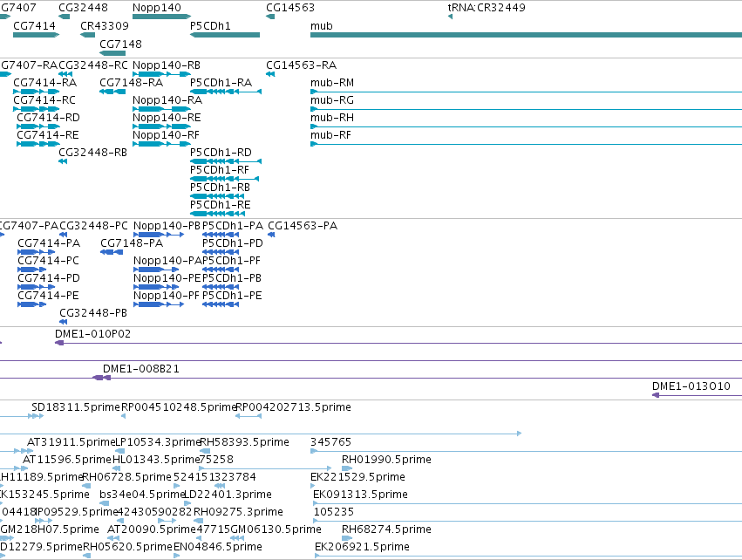Screen dimensions: 742x560
Task: Click EST EN04846.5prime
Action: click(176, 557)
